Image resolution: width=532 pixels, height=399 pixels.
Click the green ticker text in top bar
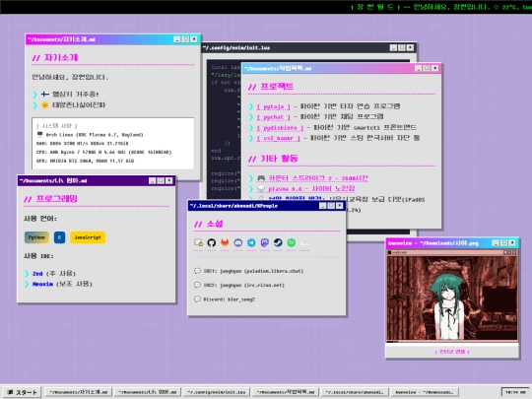coord(440,7)
